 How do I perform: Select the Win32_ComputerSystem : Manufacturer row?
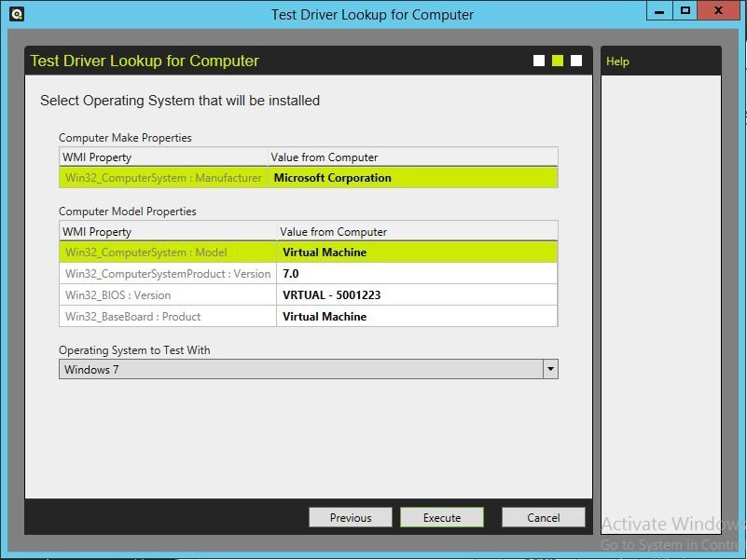tap(309, 178)
